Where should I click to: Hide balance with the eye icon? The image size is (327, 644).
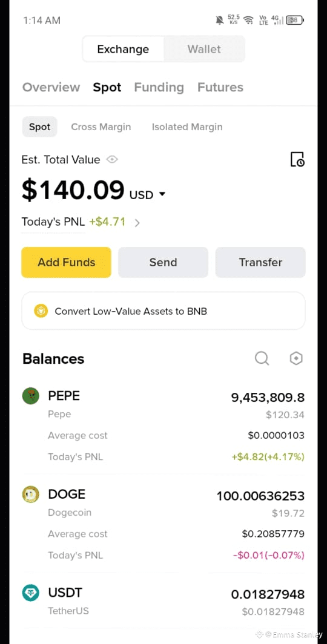click(x=112, y=159)
